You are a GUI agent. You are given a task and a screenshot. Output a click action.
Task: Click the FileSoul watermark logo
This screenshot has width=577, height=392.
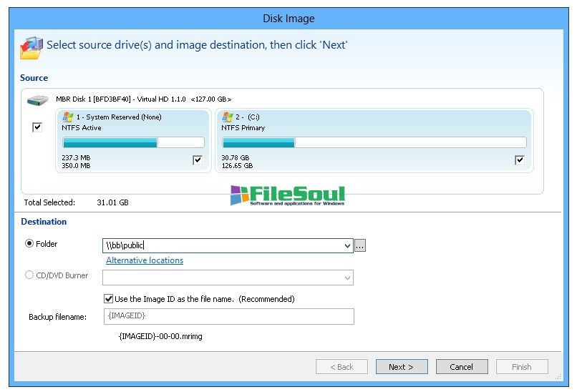pyautogui.click(x=288, y=195)
